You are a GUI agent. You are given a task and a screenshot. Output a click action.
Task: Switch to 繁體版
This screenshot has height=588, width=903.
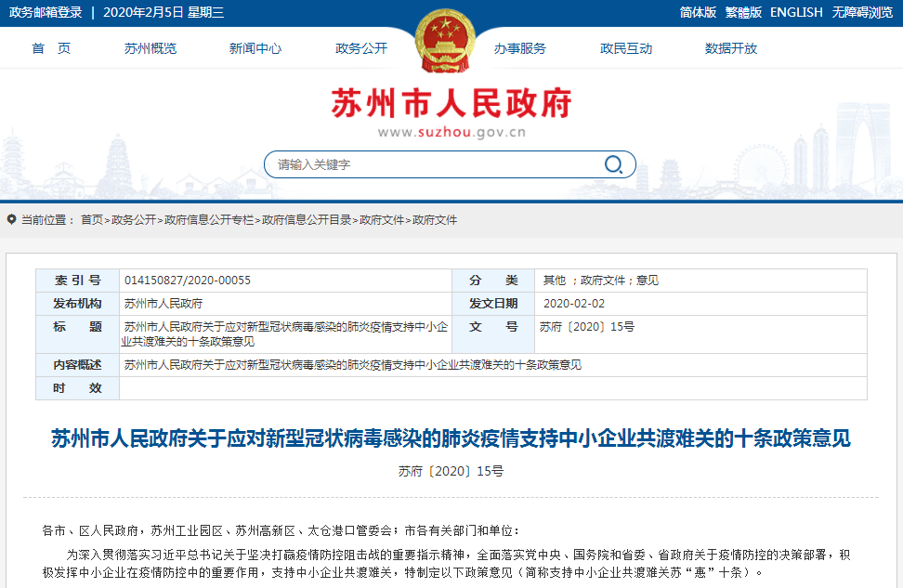pos(743,13)
